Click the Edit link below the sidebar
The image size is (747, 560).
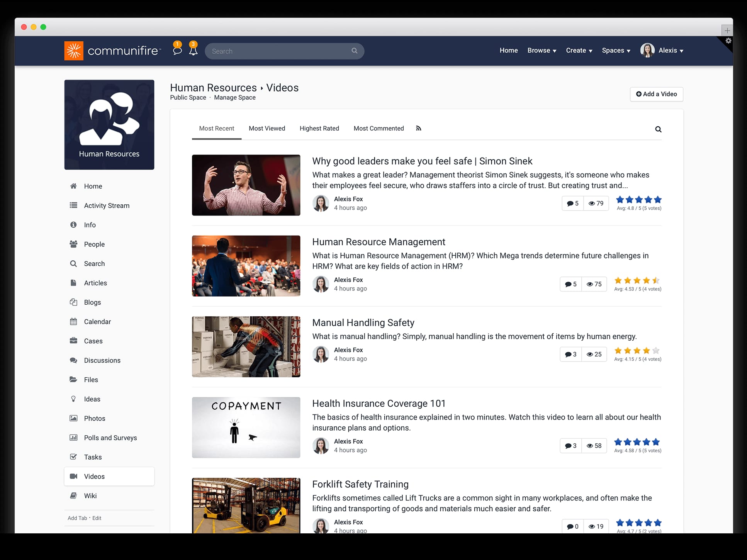click(x=97, y=518)
